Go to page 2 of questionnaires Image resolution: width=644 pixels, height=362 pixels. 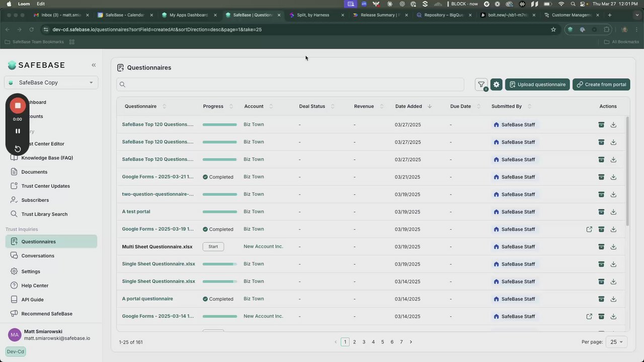coord(354,342)
